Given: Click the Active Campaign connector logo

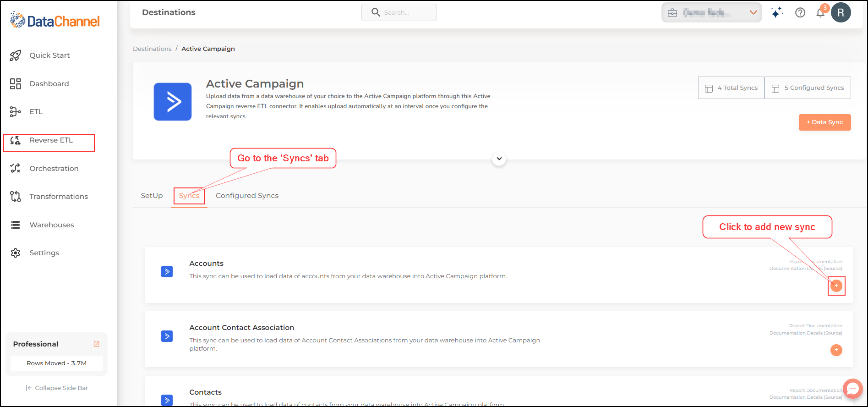Looking at the screenshot, I should tap(173, 102).
